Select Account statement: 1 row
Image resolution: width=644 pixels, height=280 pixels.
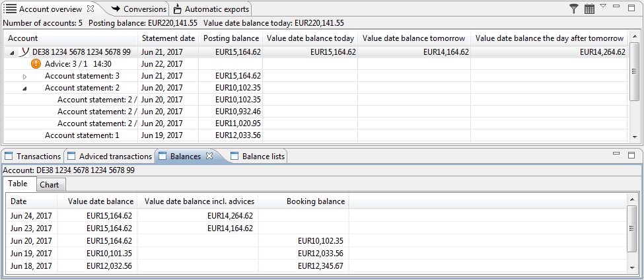[316, 135]
